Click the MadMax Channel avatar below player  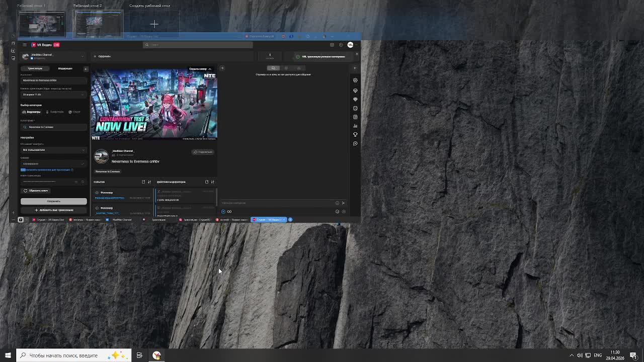pyautogui.click(x=101, y=156)
